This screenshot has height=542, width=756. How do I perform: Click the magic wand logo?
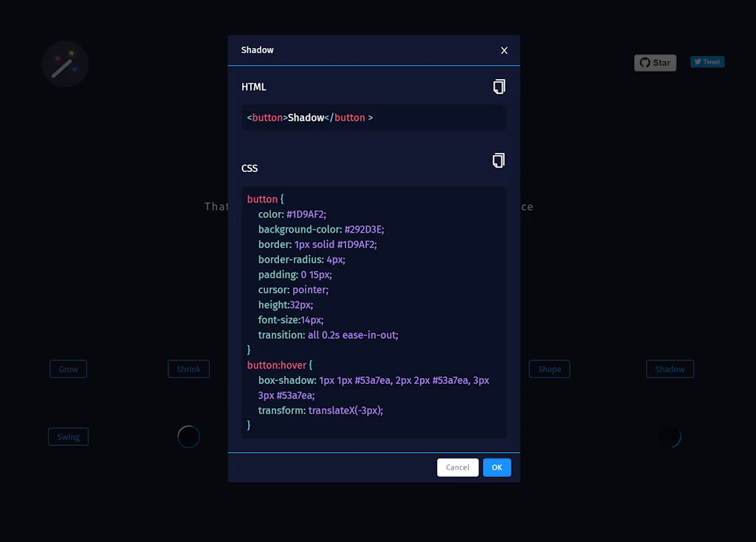pyautogui.click(x=65, y=64)
